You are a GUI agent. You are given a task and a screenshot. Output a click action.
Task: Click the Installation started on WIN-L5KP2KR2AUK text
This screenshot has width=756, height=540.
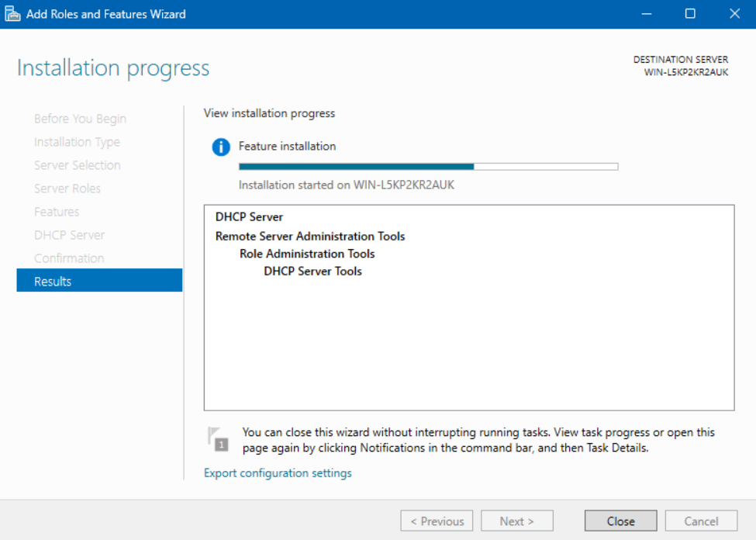pyautogui.click(x=347, y=185)
